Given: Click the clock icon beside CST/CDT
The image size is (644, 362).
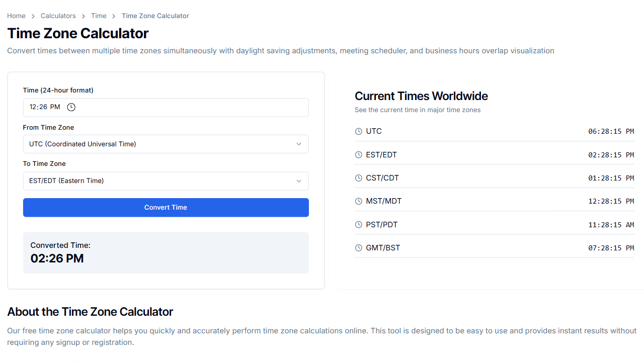Looking at the screenshot, I should coord(358,178).
